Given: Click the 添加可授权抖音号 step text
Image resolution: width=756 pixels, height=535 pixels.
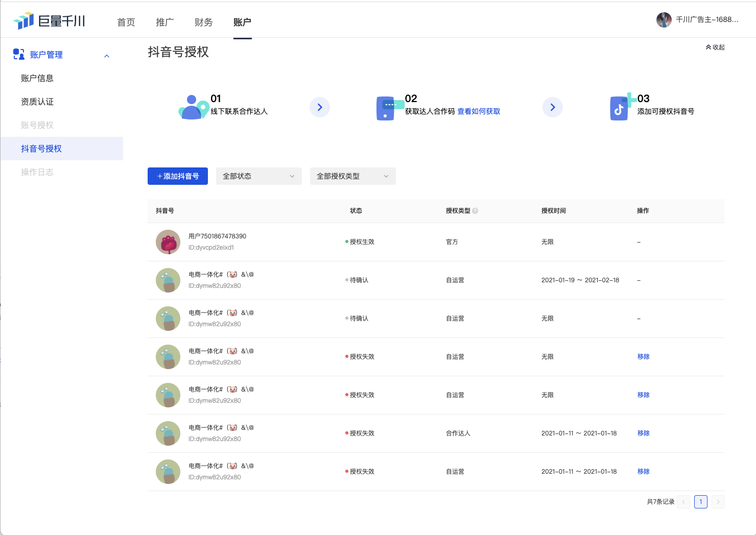Looking at the screenshot, I should (666, 111).
